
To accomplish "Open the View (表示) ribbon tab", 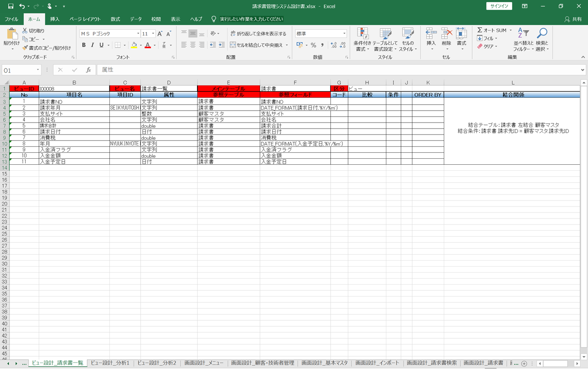I will coord(175,19).
